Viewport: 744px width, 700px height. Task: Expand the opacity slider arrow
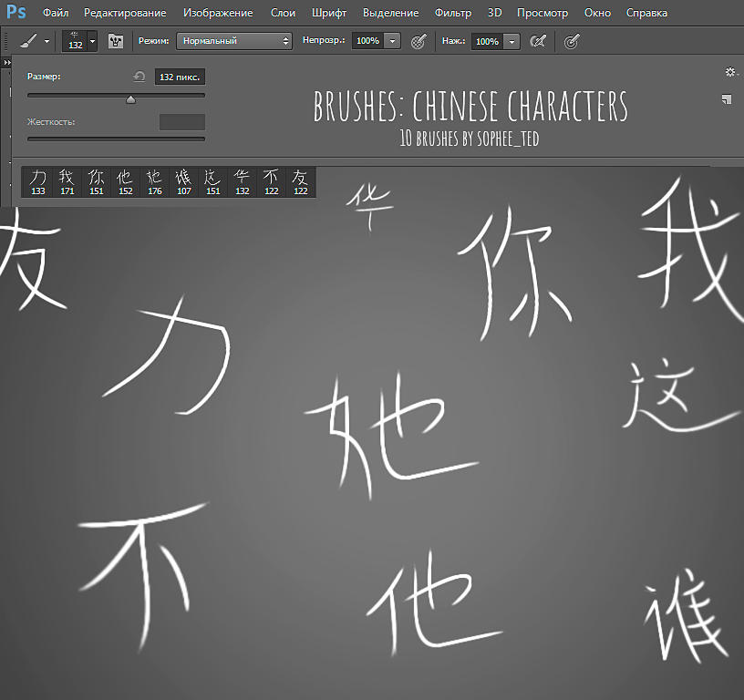pyautogui.click(x=392, y=41)
